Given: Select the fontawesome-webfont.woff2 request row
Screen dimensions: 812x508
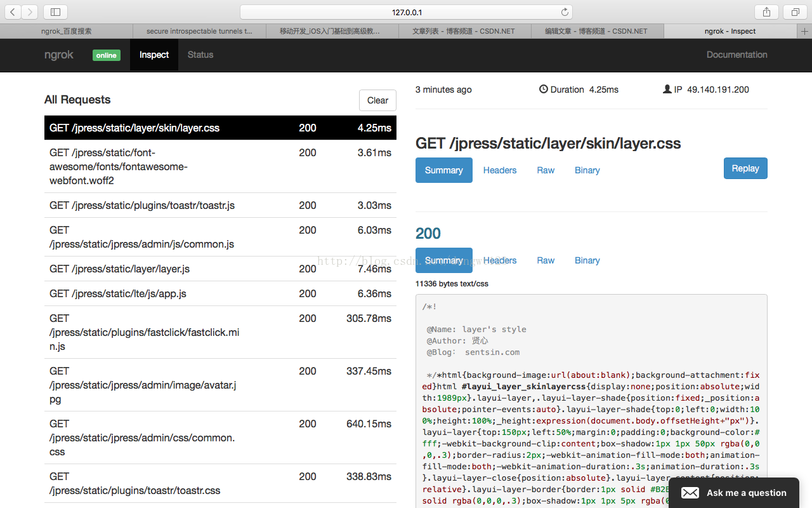Looking at the screenshot, I should click(x=220, y=166).
